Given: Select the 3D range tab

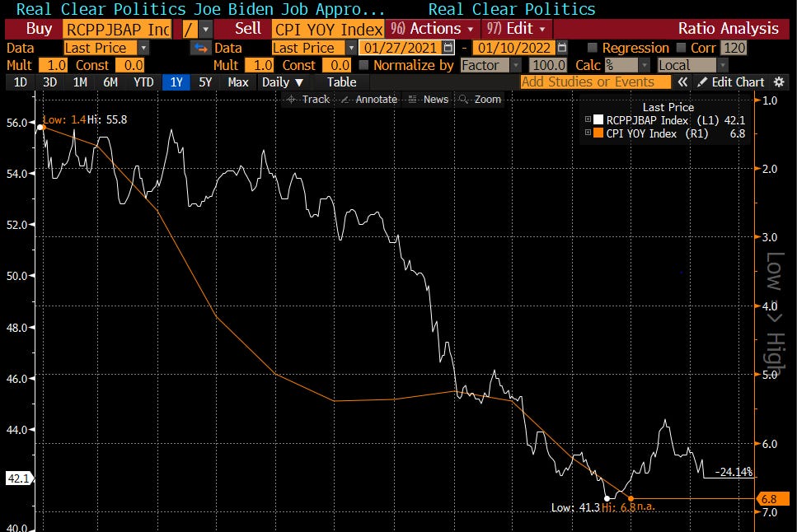Looking at the screenshot, I should click(49, 82).
